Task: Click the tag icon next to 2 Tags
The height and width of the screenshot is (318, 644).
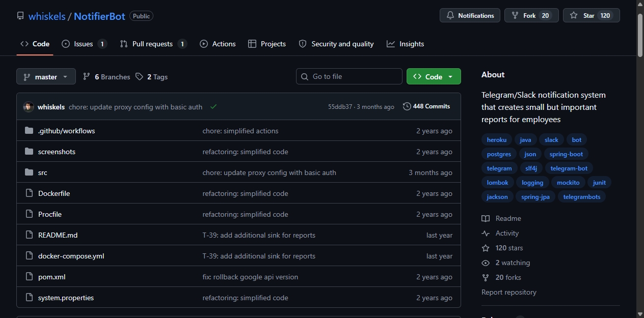Action: [x=140, y=77]
